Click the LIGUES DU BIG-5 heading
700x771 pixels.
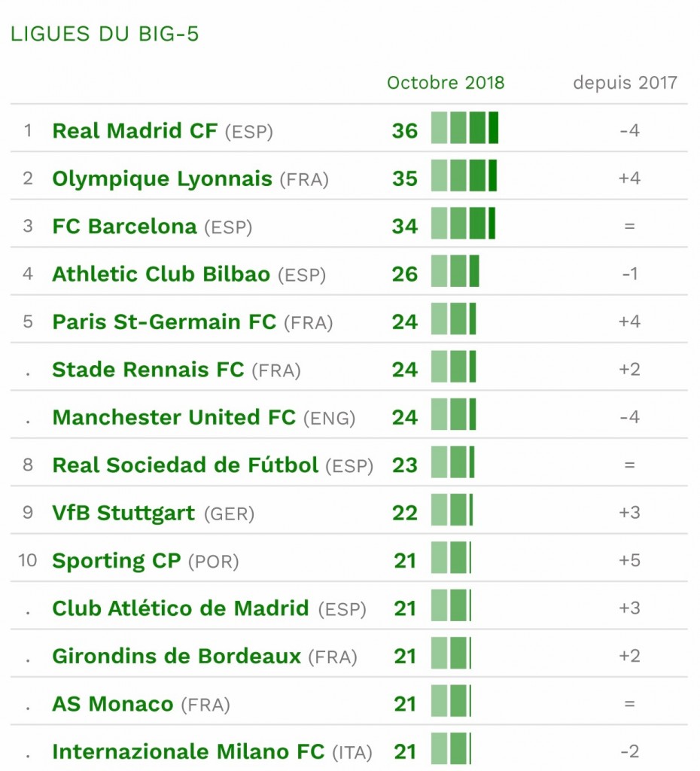coord(104,34)
